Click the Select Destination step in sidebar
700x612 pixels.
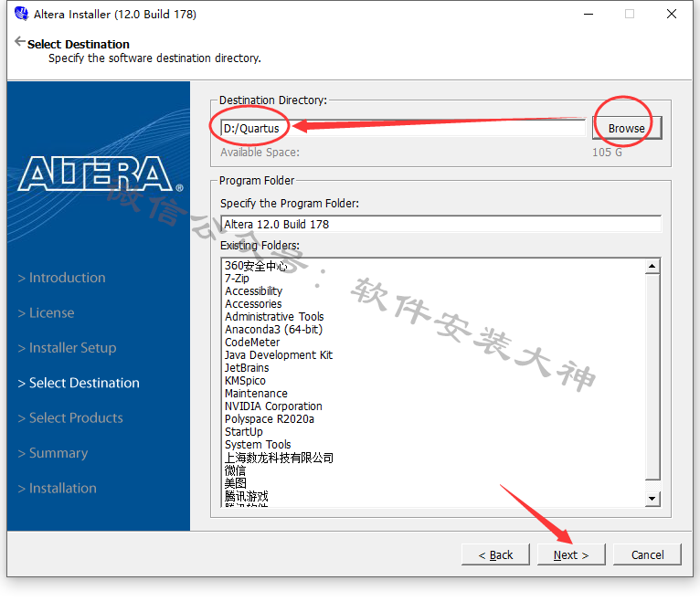[x=79, y=383]
